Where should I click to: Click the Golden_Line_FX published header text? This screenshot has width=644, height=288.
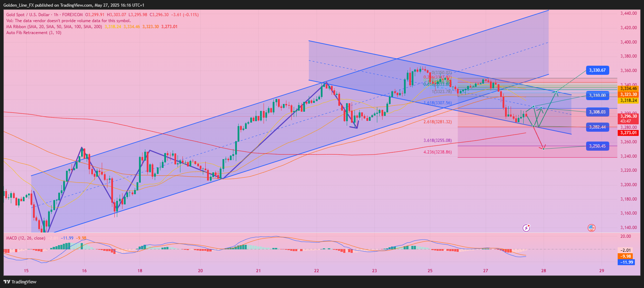(74, 5)
